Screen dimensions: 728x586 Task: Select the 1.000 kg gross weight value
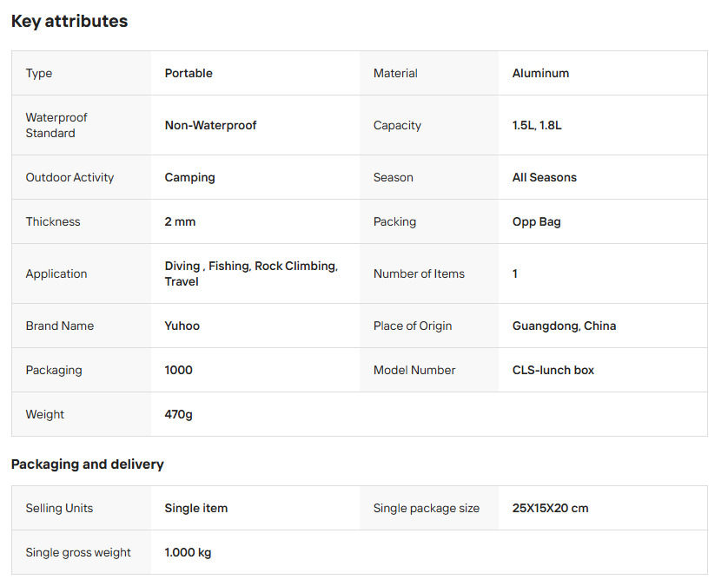(188, 553)
